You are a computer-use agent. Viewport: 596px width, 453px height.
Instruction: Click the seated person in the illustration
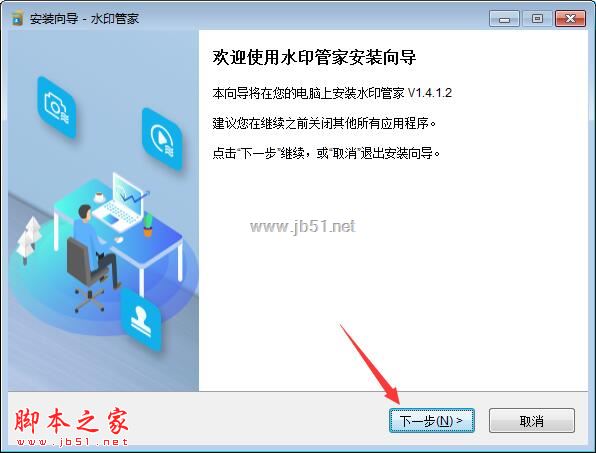click(95, 247)
